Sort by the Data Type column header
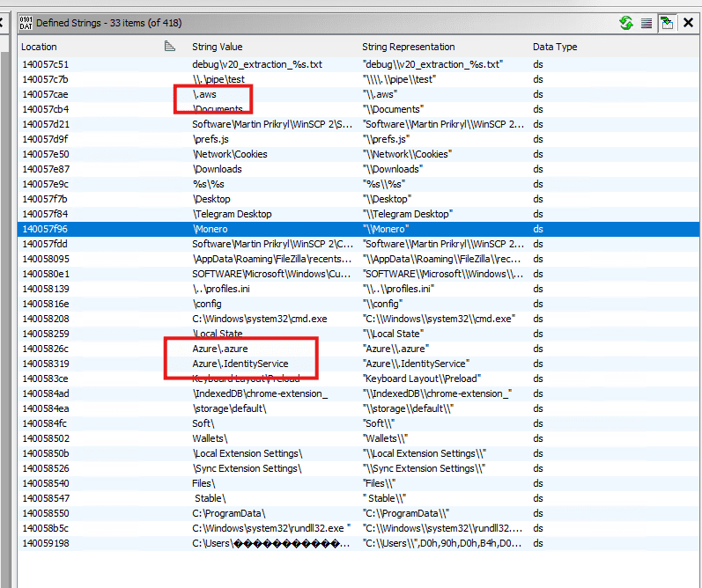 click(555, 47)
